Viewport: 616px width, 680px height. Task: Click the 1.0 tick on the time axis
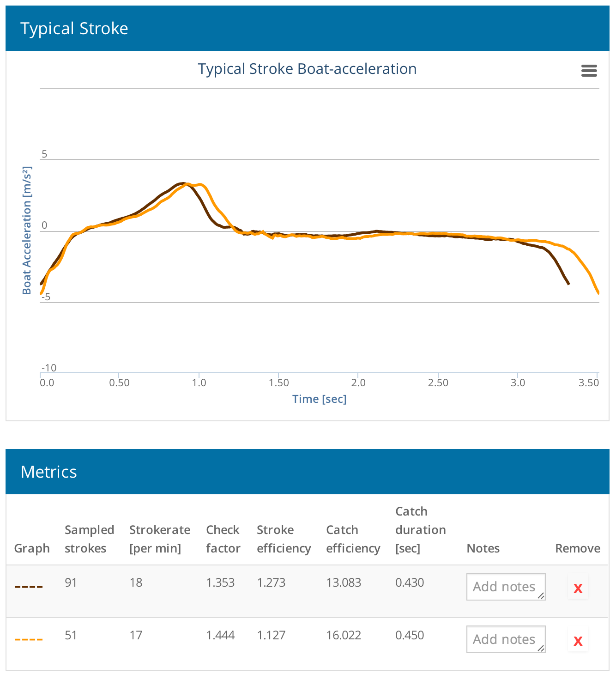pos(199,382)
